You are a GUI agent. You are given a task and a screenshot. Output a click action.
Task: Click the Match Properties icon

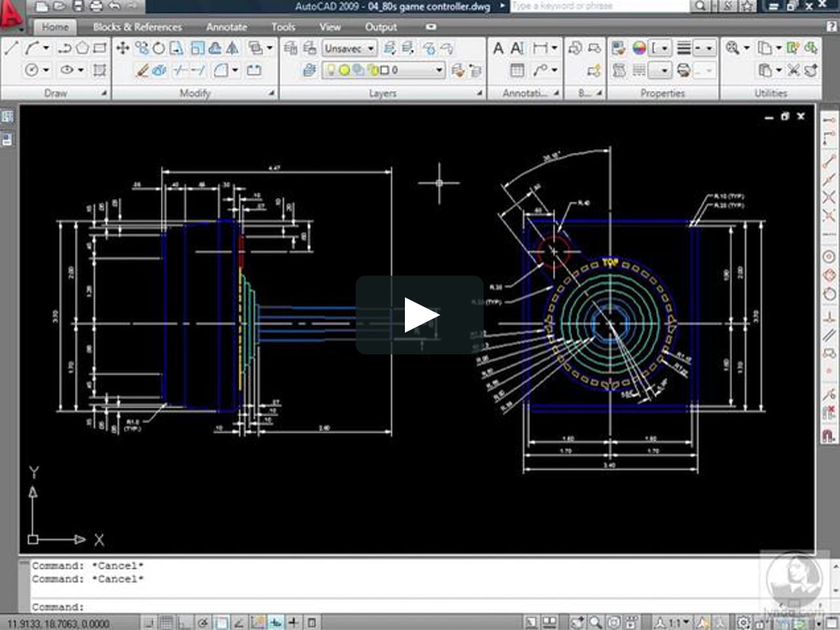pyautogui.click(x=618, y=48)
